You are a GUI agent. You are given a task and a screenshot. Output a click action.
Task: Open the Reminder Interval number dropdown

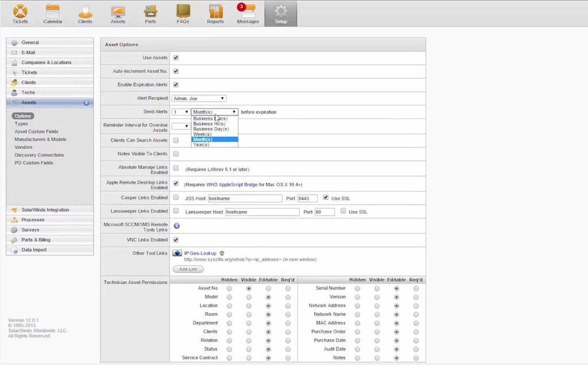click(180, 126)
